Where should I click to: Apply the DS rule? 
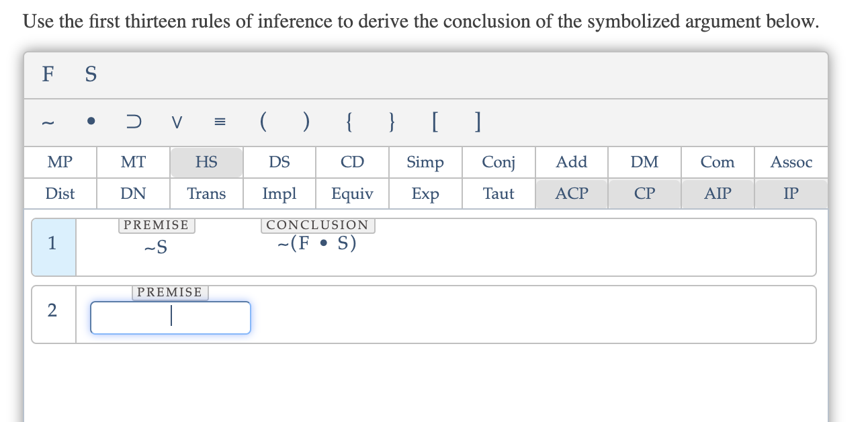pos(279,162)
